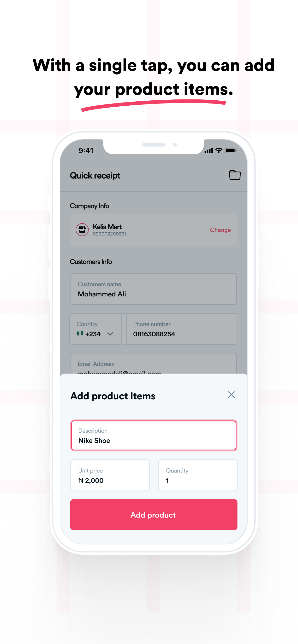Image resolution: width=298 pixels, height=644 pixels.
Task: Click the Kelia Mart store icon
Action: coord(82,230)
